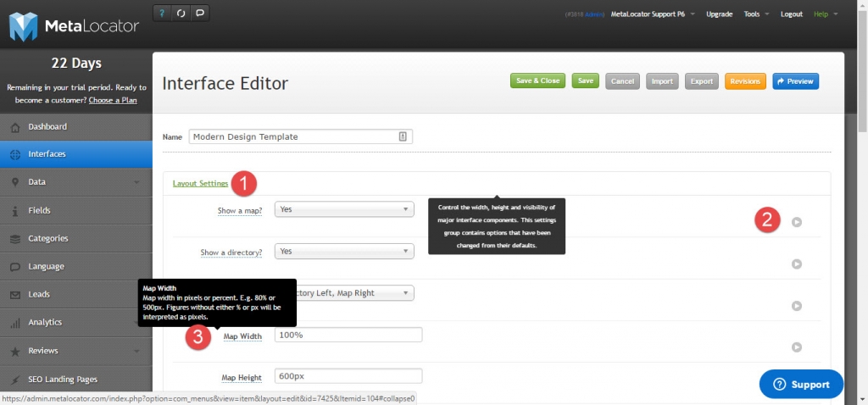Go to Dashboard in sidebar
Viewport: 868px width, 405px height.
point(76,127)
